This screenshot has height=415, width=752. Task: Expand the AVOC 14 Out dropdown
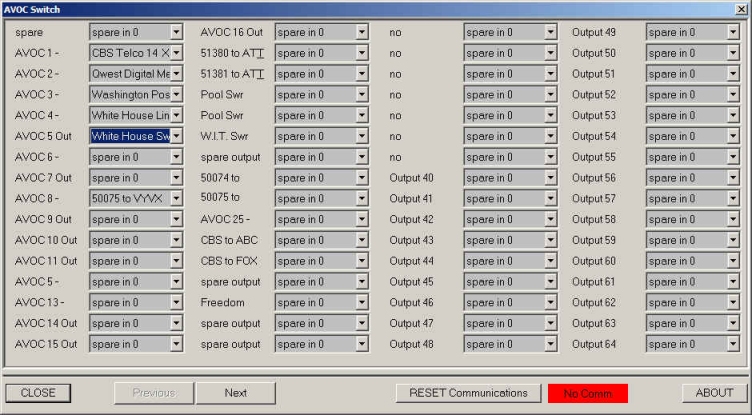tap(176, 323)
